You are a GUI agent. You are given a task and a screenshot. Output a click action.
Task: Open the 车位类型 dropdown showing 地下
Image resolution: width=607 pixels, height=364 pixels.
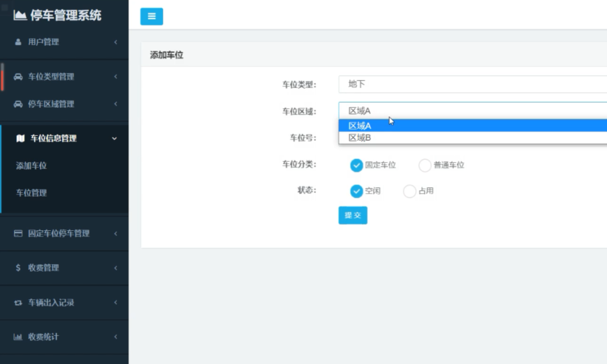473,84
